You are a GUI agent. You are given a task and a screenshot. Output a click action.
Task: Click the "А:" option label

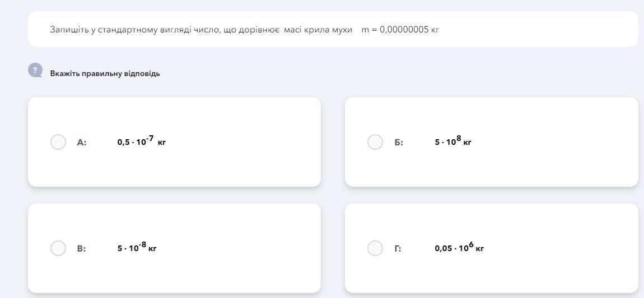[x=82, y=143]
